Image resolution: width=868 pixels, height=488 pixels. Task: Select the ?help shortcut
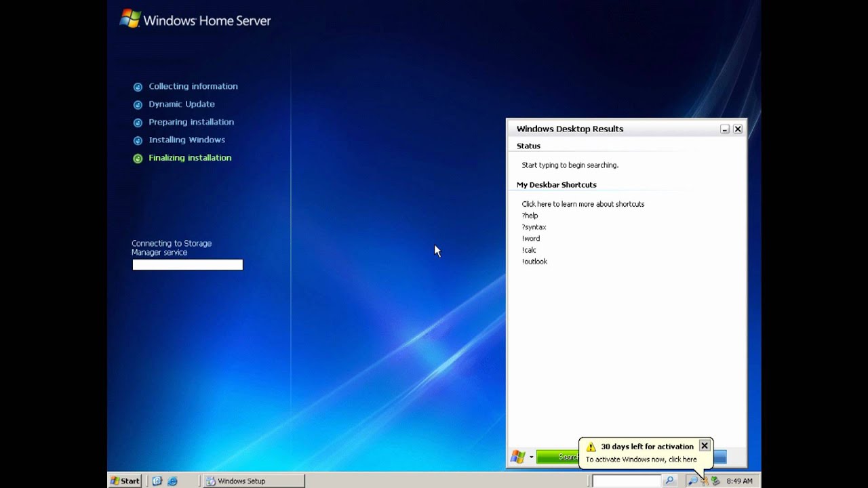(530, 216)
